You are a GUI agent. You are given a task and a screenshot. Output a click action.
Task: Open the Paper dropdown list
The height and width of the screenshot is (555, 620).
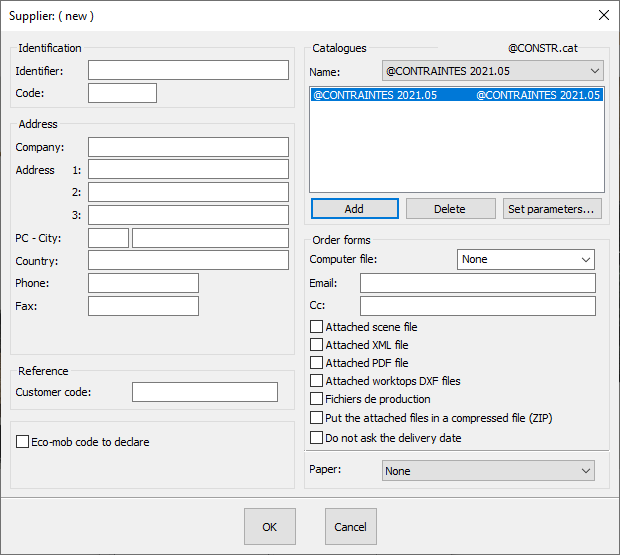488,471
